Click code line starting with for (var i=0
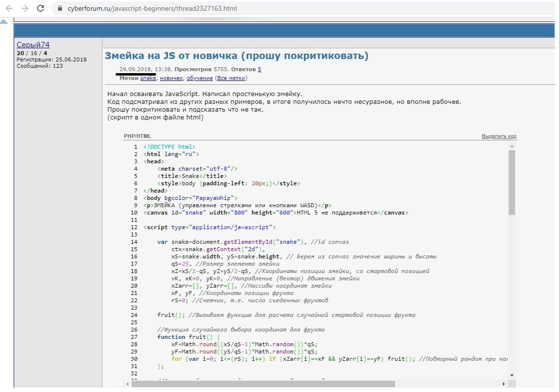 coord(339,359)
